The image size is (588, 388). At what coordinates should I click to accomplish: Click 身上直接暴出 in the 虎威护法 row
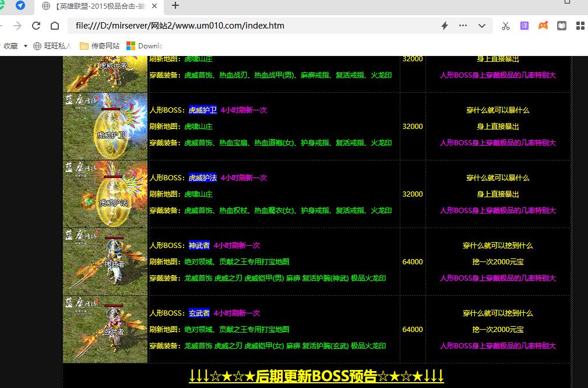498,194
